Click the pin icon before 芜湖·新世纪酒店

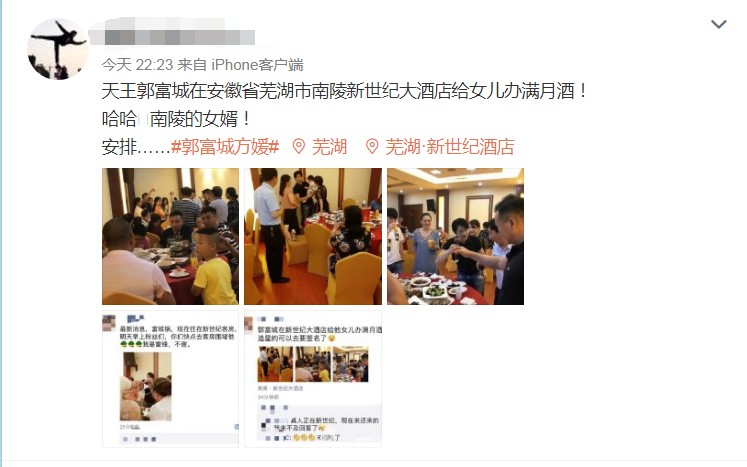(x=372, y=147)
